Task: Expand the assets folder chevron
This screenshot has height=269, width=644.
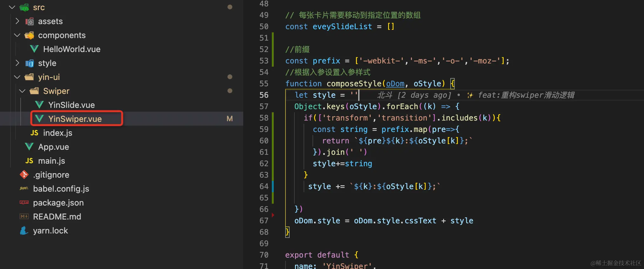Action: pyautogui.click(x=17, y=21)
